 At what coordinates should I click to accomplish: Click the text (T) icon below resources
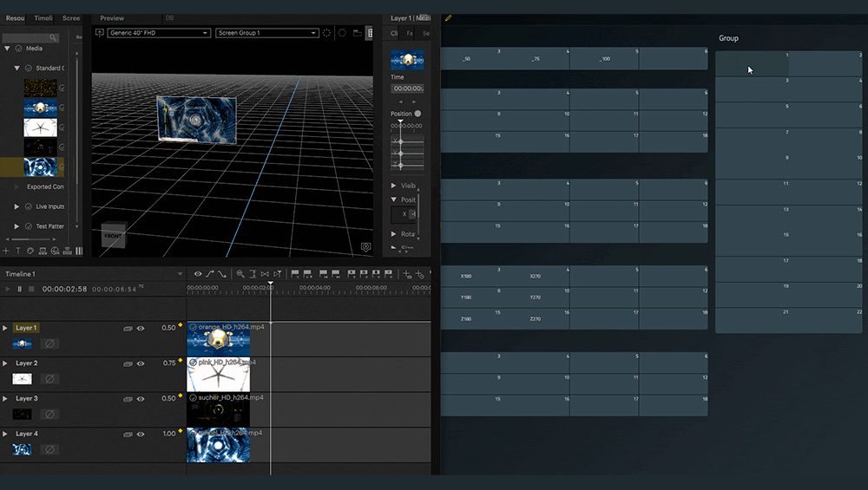(17, 251)
